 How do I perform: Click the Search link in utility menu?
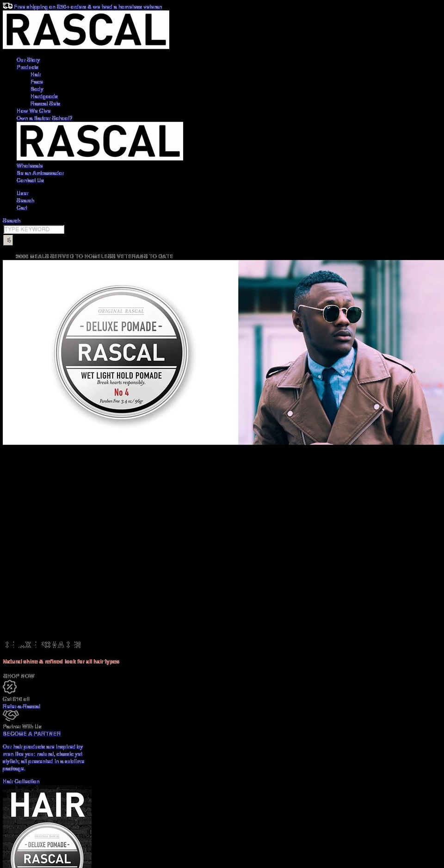[x=25, y=200]
